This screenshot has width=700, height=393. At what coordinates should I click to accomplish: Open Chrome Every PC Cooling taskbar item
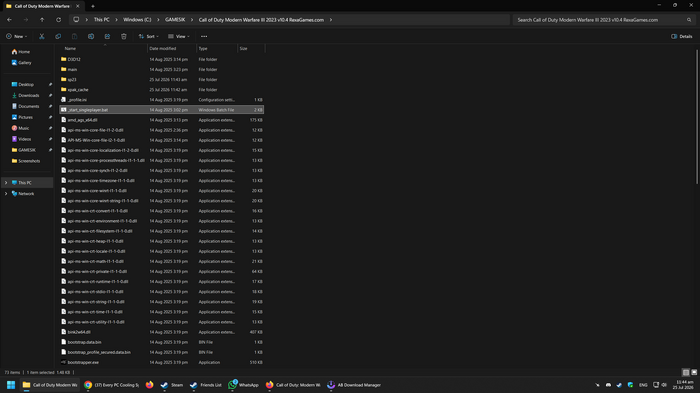112,385
